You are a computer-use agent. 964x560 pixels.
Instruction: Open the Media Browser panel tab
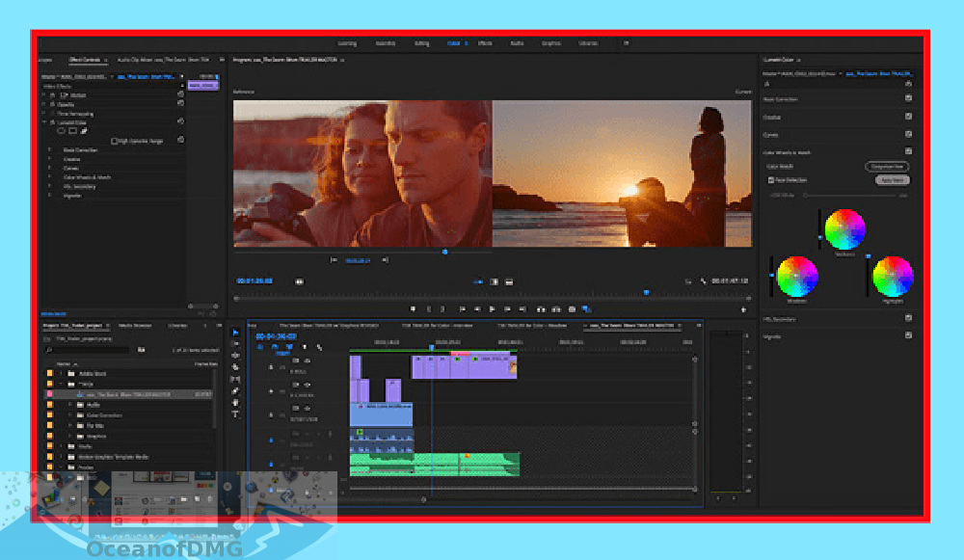pos(135,325)
